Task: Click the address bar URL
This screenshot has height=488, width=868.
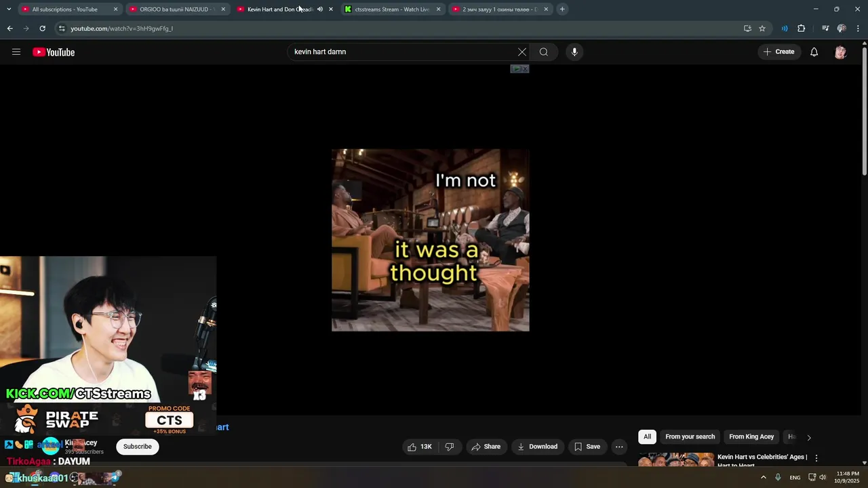Action: coord(122,28)
